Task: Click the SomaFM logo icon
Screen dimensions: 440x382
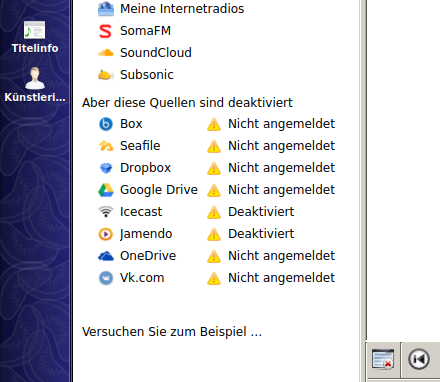Action: [106, 31]
